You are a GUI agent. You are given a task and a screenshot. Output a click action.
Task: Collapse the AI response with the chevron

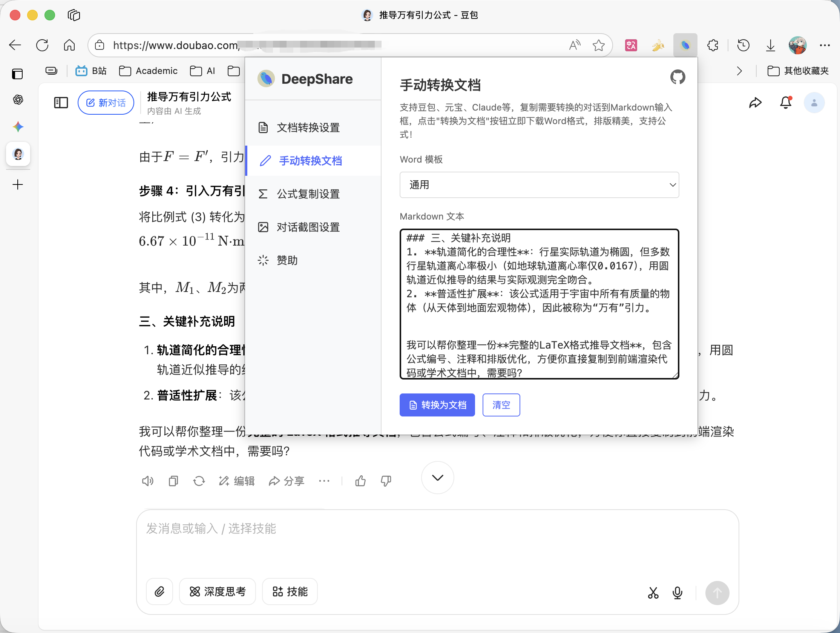click(437, 478)
